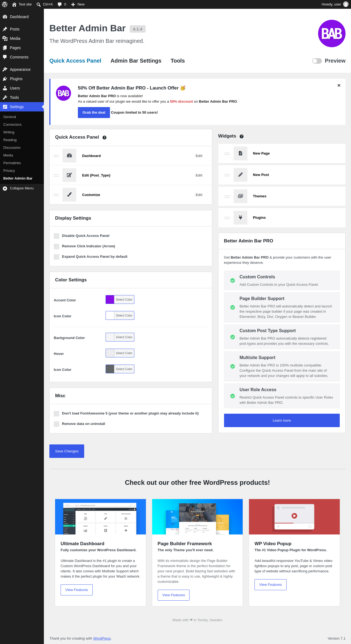Click the New Page document icon in Widgets

coord(240,153)
